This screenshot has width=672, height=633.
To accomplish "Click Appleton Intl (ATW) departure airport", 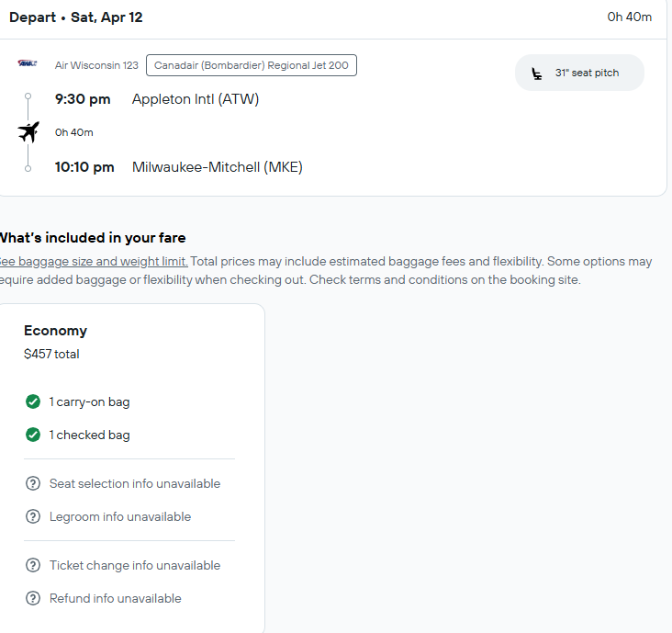I will 196,99.
